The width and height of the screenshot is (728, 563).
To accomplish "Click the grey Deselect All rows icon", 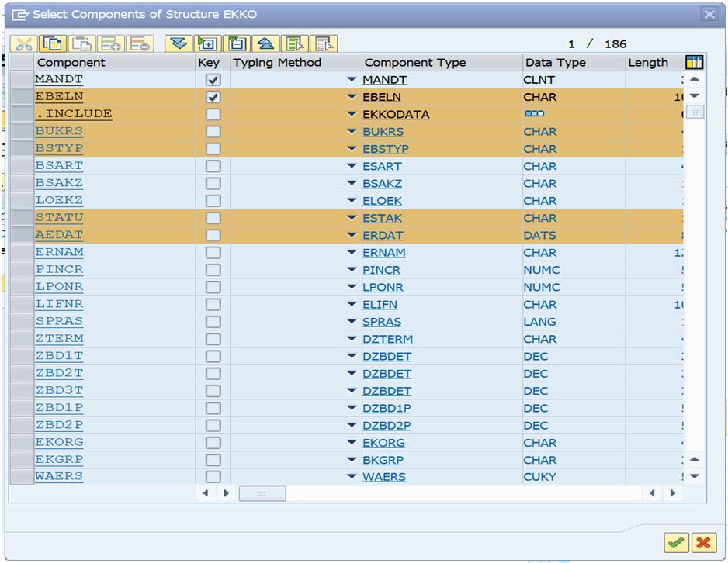I will click(324, 44).
